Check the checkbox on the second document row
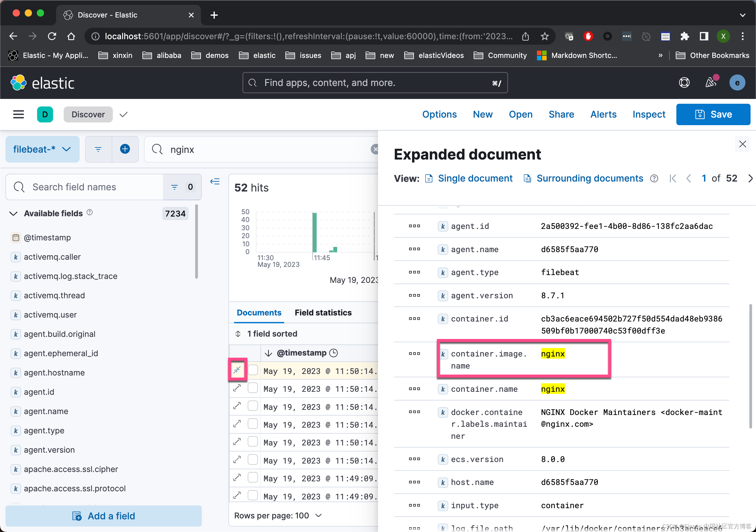 pos(253,388)
